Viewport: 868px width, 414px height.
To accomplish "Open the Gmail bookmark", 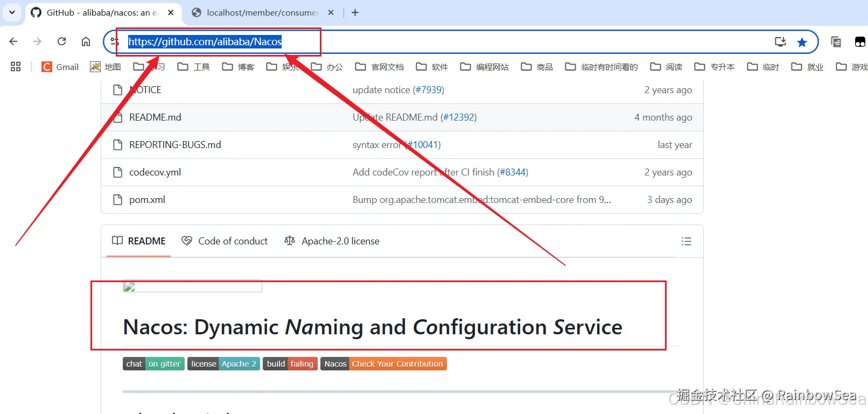I will 60,67.
